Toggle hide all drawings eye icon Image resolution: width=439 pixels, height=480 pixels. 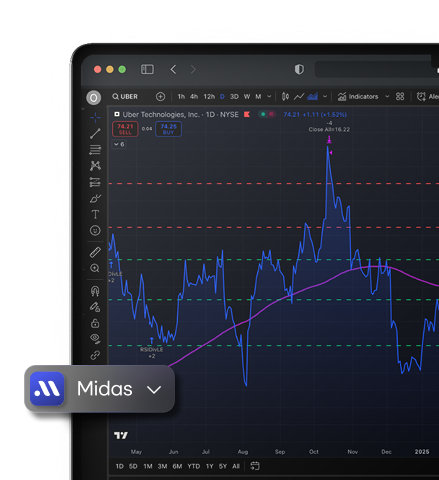pos(95,339)
